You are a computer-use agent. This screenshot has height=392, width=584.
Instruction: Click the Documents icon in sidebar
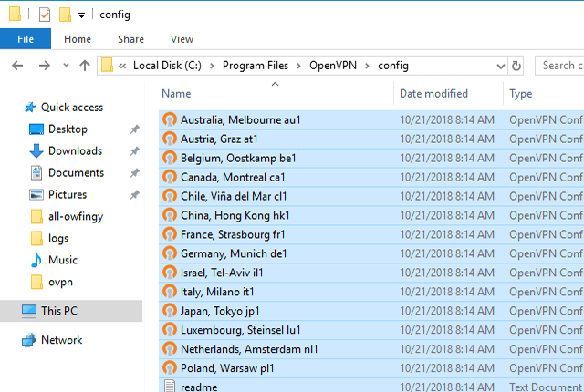point(36,173)
